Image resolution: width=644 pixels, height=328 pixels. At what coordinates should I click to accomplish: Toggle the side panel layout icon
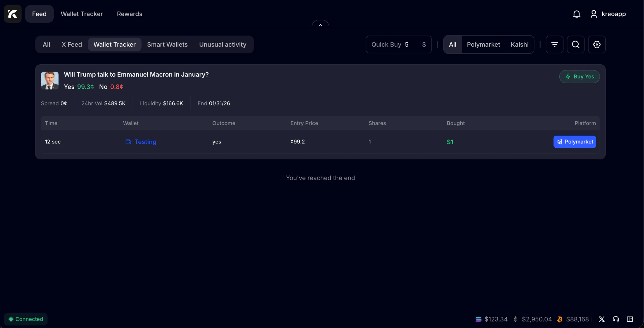tap(630, 319)
